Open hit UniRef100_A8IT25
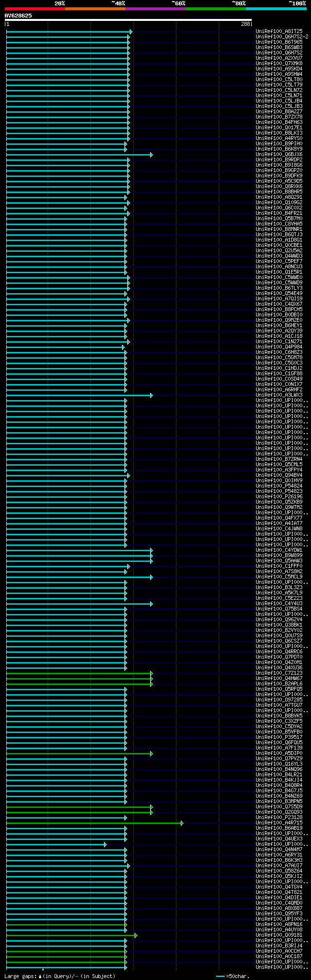The height and width of the screenshot is (980, 311). pyautogui.click(x=279, y=32)
